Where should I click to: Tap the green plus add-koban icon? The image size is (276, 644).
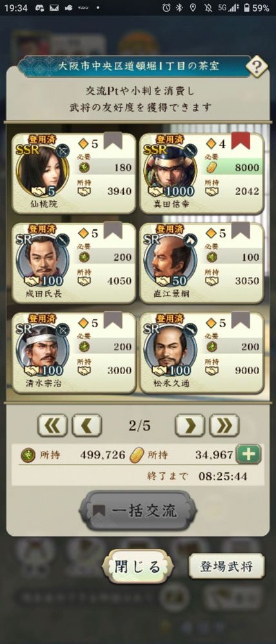click(x=248, y=454)
